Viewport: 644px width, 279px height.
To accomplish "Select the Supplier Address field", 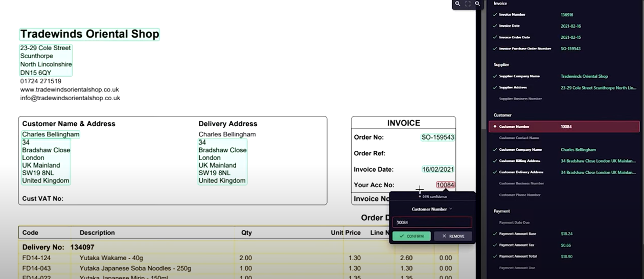I will tap(565, 87).
